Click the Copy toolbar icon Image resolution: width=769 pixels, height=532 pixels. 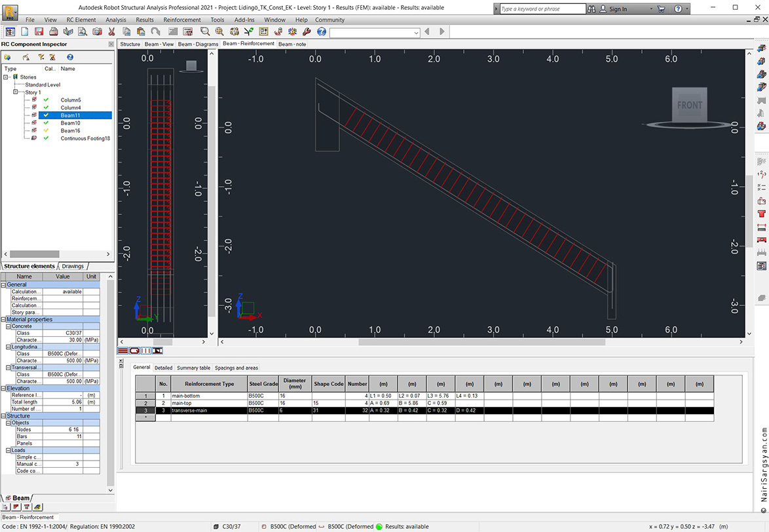coord(126,31)
